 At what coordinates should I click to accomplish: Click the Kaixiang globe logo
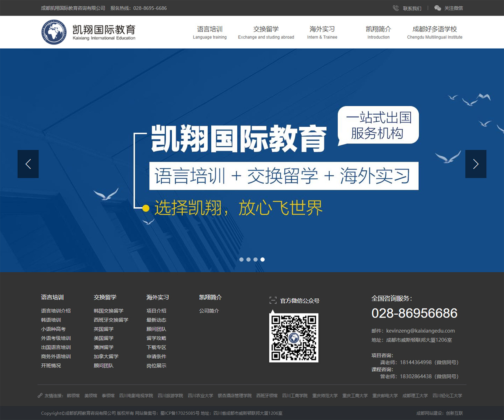(x=54, y=32)
